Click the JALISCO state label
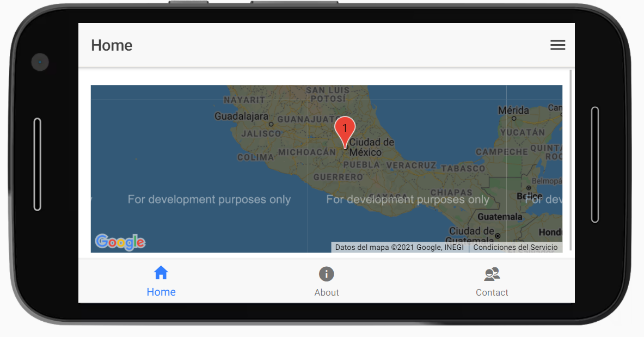644x337 pixels. point(260,133)
